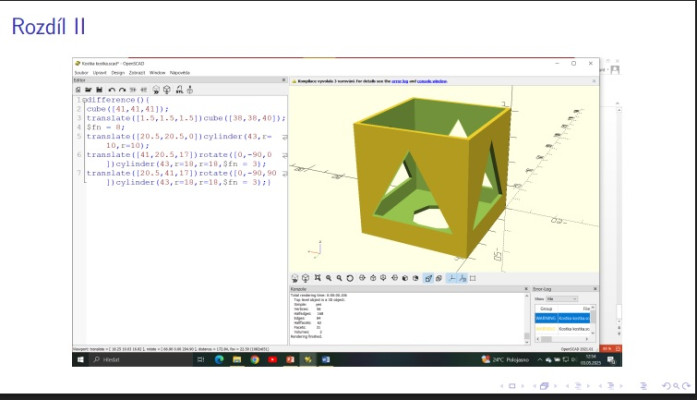Redo the edit in editor toolbar
Screen dimensions: 697x400
click(122, 90)
